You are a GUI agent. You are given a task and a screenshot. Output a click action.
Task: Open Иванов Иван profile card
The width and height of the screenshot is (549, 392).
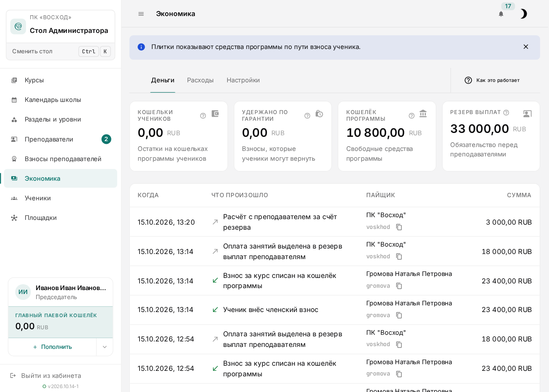pyautogui.click(x=60, y=292)
